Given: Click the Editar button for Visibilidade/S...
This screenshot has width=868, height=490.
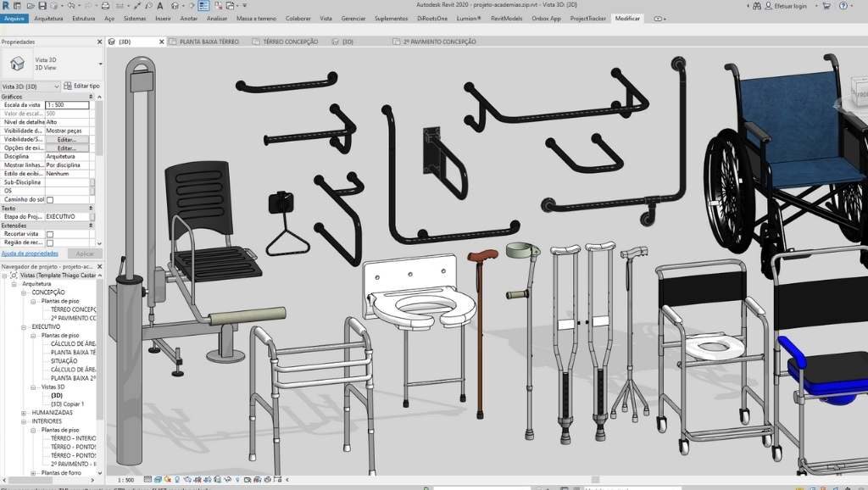Looking at the screenshot, I should (67, 139).
